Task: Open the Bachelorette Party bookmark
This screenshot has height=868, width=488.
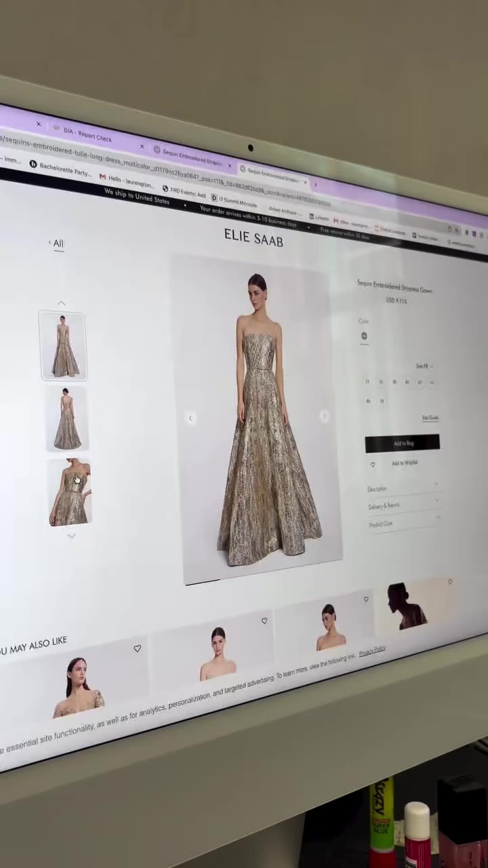Action: pyautogui.click(x=60, y=168)
